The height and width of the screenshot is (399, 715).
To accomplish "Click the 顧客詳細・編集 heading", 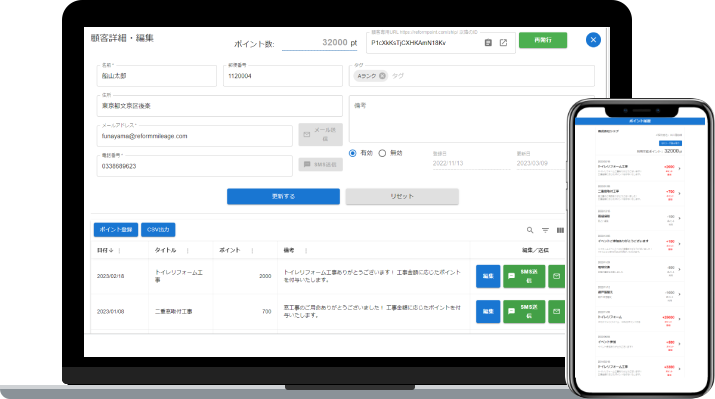I will click(x=122, y=38).
